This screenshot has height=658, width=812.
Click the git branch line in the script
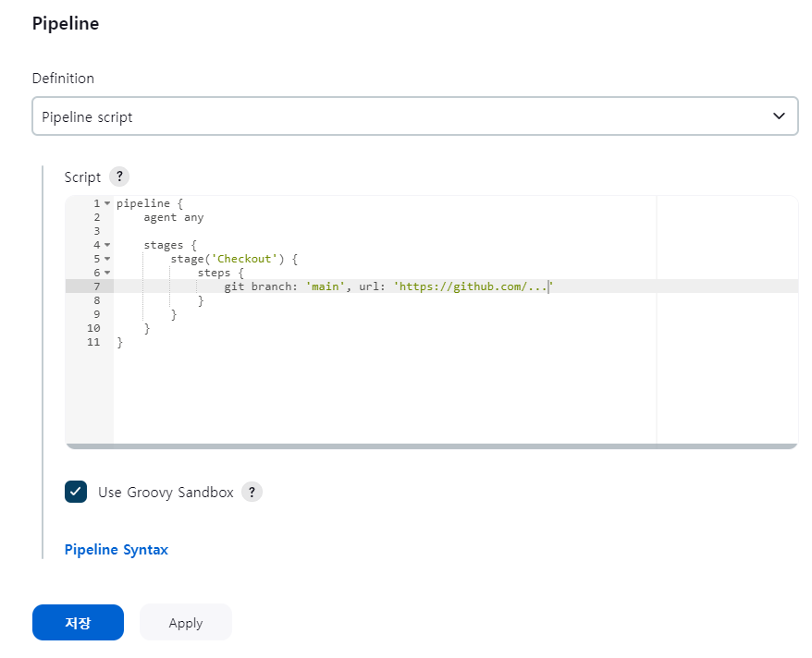click(x=388, y=286)
